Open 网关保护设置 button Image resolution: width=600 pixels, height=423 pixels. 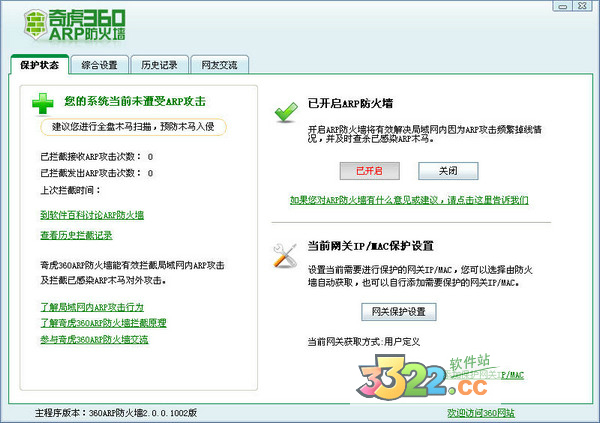399,312
